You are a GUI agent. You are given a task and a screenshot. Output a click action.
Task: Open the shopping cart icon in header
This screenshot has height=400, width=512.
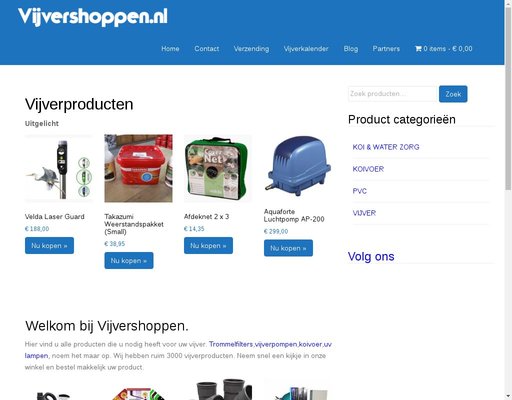[418, 49]
